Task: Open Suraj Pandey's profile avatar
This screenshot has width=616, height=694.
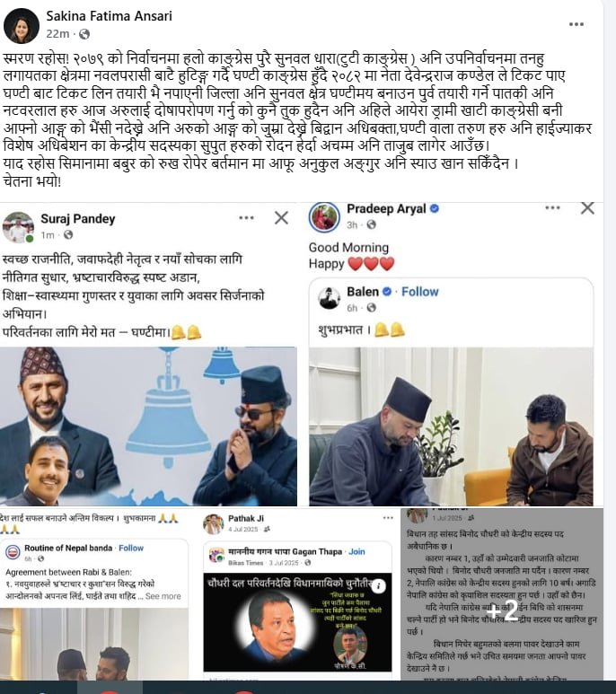Action: [x=18, y=227]
